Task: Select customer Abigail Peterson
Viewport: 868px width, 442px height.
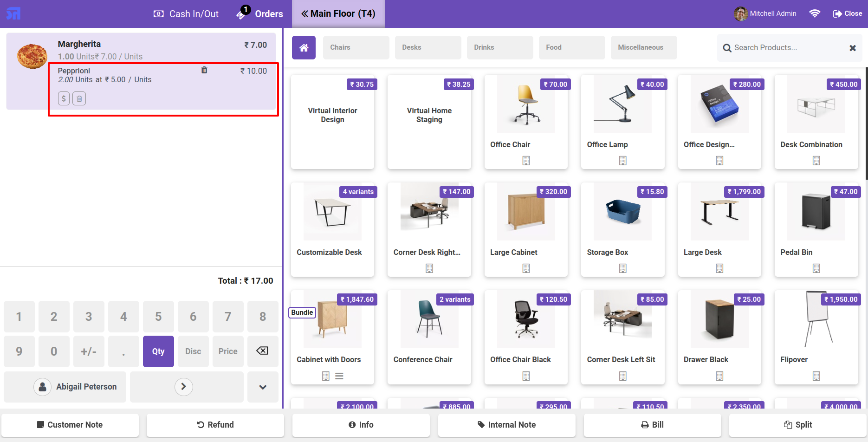Action: (65, 387)
